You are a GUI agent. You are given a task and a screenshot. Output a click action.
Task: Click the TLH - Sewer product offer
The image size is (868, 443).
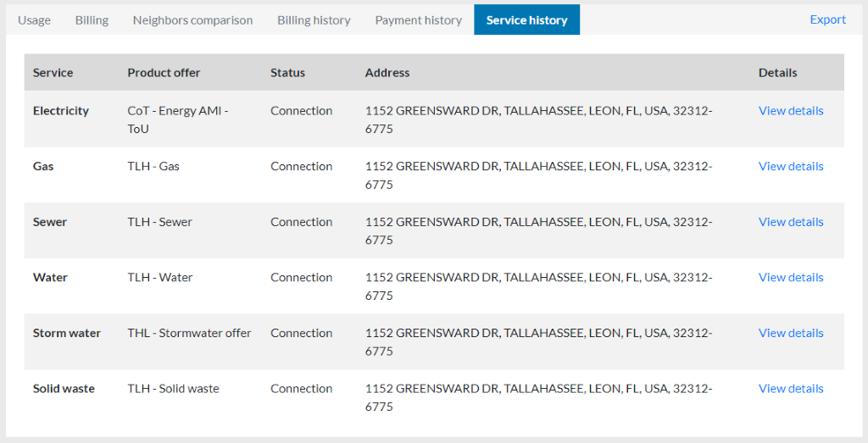[x=159, y=222]
